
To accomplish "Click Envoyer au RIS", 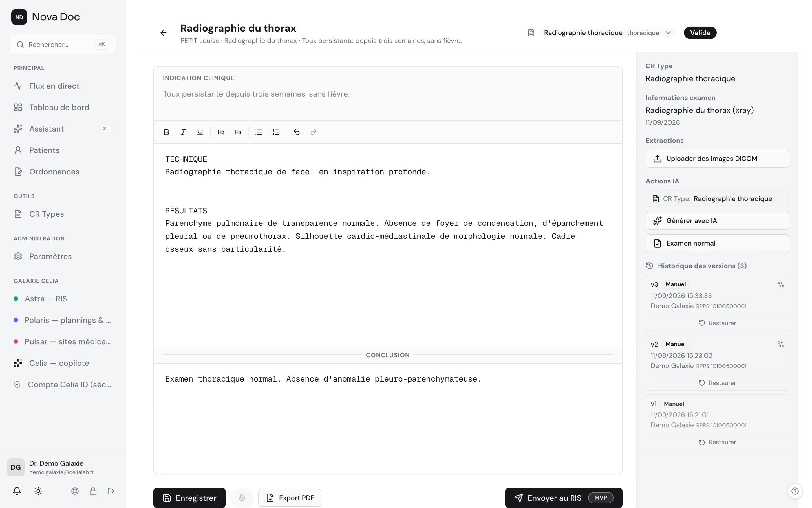I will [563, 498].
